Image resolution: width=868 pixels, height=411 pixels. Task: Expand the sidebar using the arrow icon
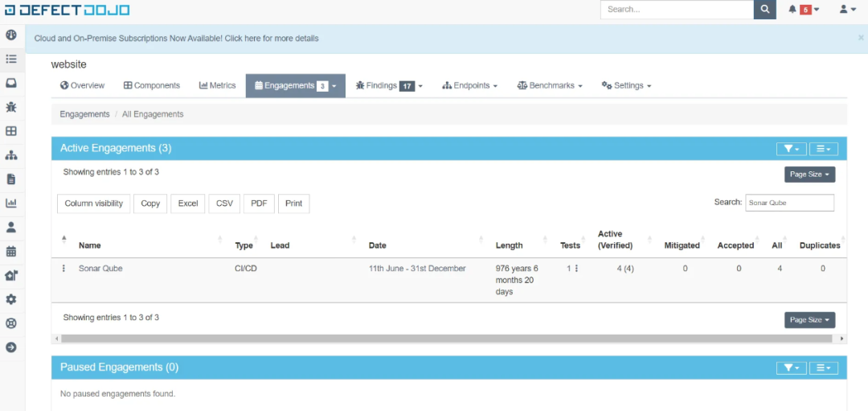(x=11, y=347)
